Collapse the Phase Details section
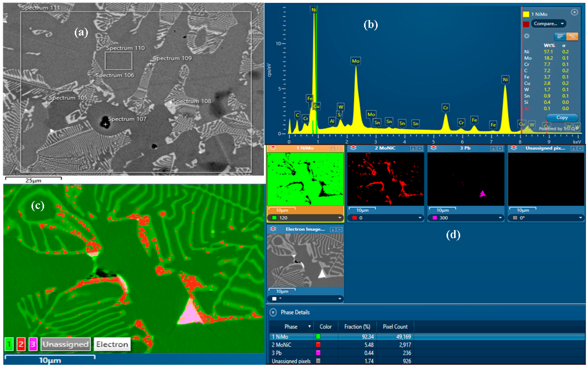The height and width of the screenshot is (367, 588). 273,312
